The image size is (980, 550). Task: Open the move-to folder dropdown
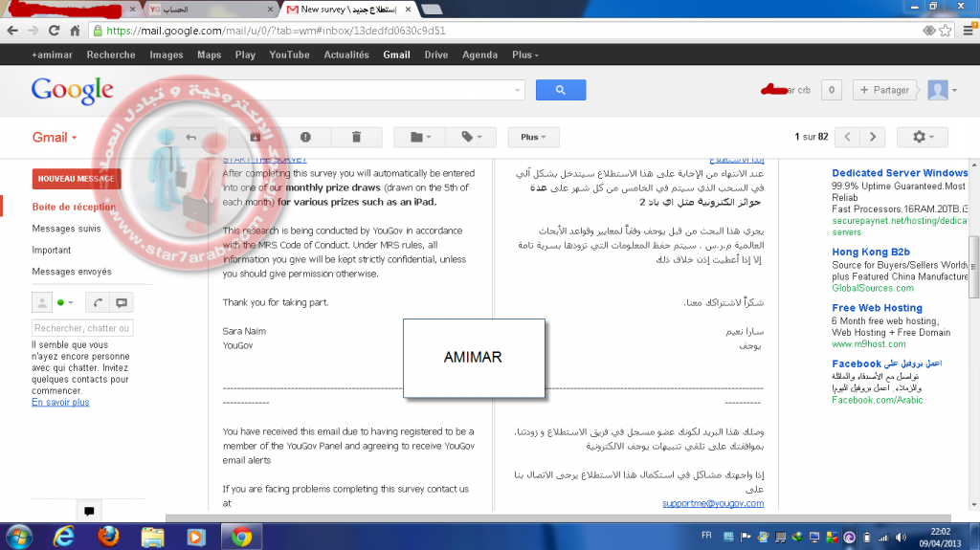pos(420,137)
